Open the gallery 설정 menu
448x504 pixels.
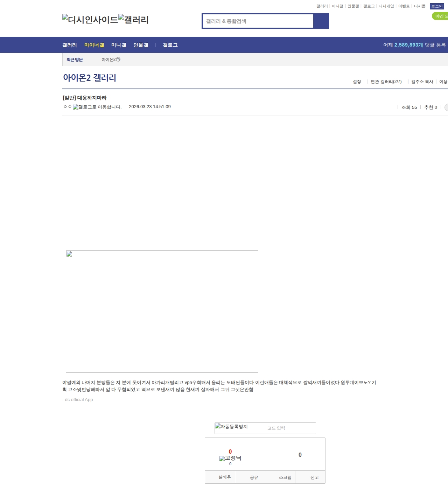(357, 82)
